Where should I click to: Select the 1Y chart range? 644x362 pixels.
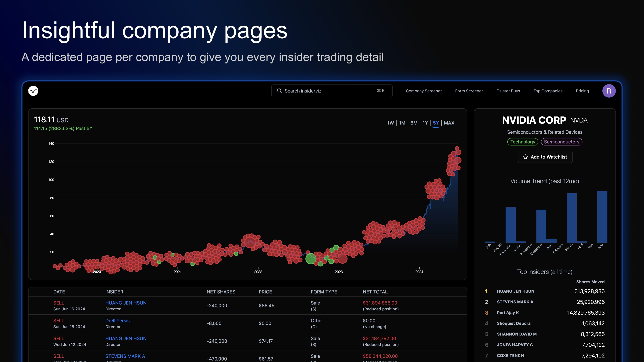point(425,123)
